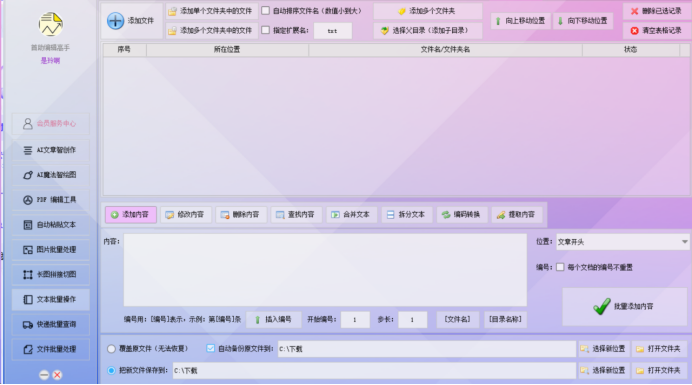Expand the 位置 dropdown showing 文章开头
Screen dimensions: 692x385
(x=622, y=242)
